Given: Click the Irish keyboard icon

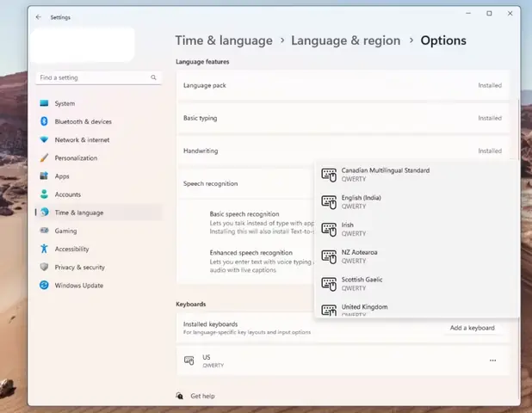Looking at the screenshot, I should pos(329,229).
